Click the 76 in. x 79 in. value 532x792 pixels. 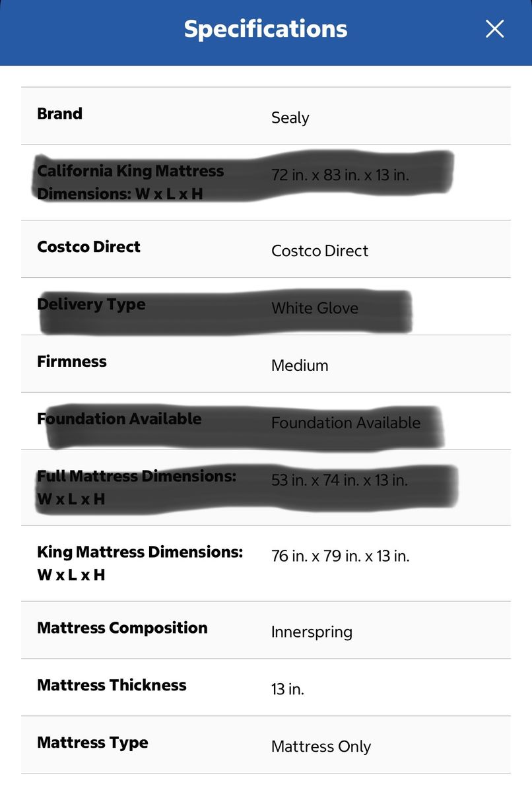coord(341,556)
